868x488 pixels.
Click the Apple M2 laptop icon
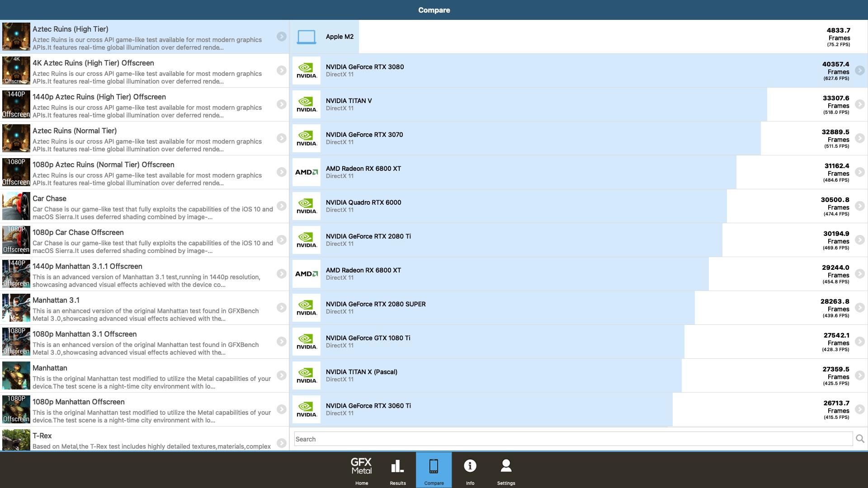point(306,37)
